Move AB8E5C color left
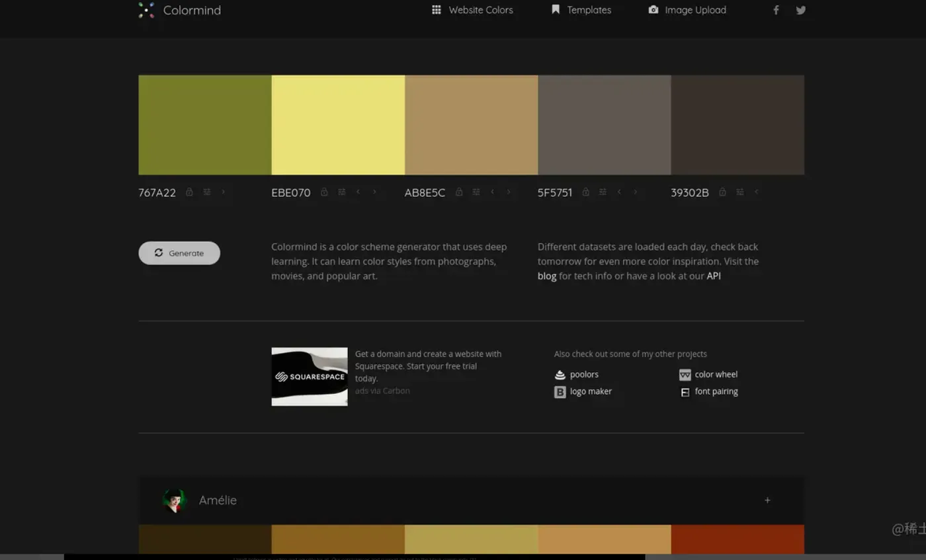This screenshot has height=560, width=926. [x=493, y=192]
